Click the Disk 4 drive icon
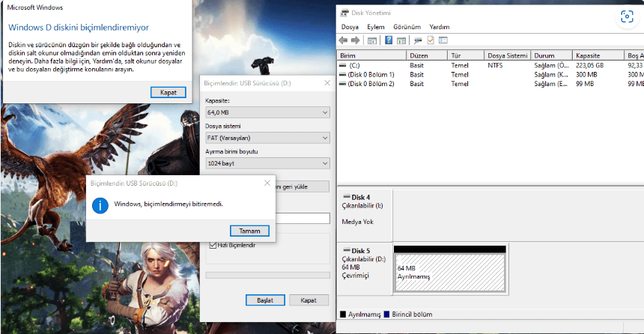This screenshot has width=644, height=334. [347, 197]
